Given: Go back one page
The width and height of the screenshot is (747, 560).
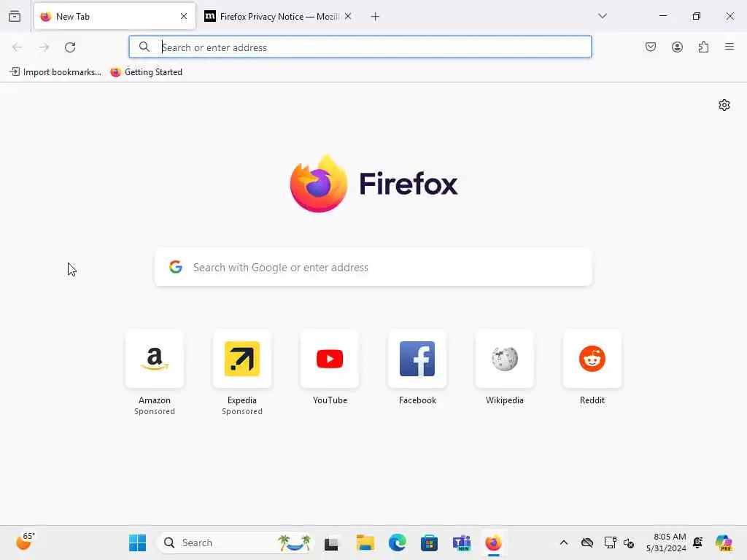Looking at the screenshot, I should 18,47.
